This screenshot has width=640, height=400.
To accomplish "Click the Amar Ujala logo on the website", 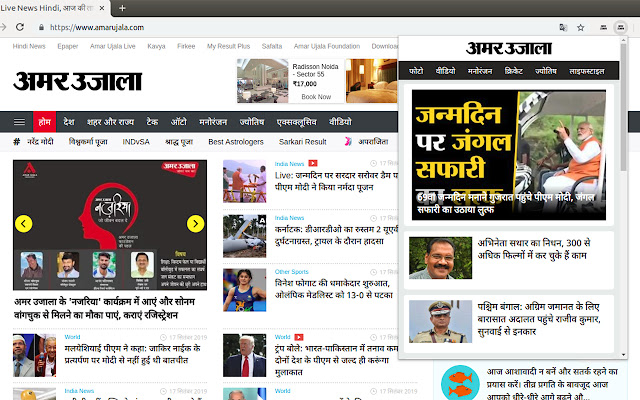I will pos(78,81).
